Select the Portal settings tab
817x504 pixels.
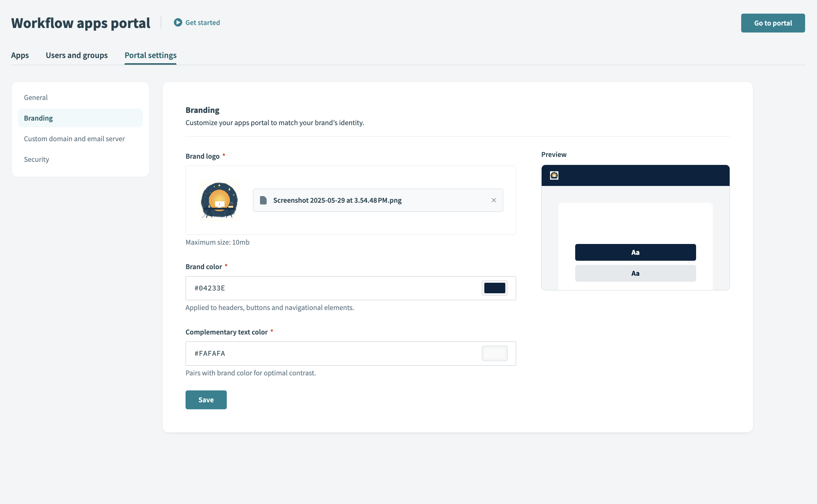[x=150, y=55]
